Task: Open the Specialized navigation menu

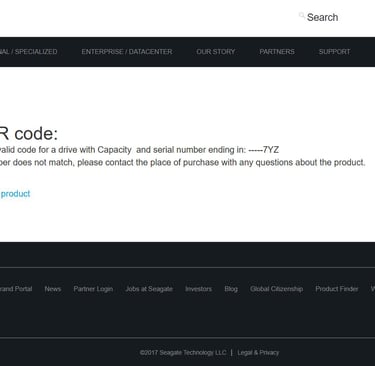Action: click(x=29, y=52)
